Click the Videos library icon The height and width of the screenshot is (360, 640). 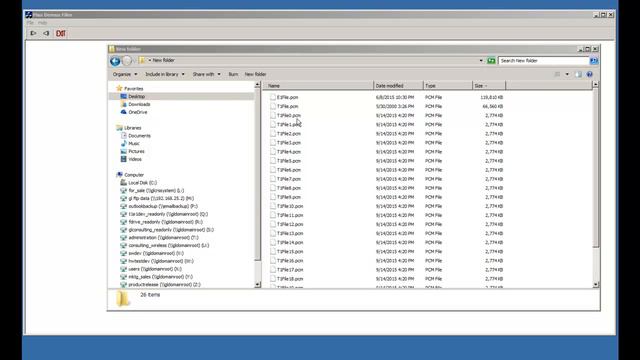(x=124, y=159)
